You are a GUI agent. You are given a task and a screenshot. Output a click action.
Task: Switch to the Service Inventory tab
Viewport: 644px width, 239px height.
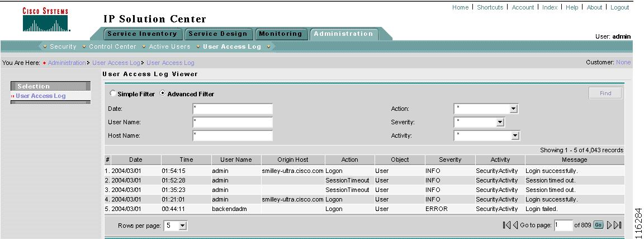click(x=141, y=34)
